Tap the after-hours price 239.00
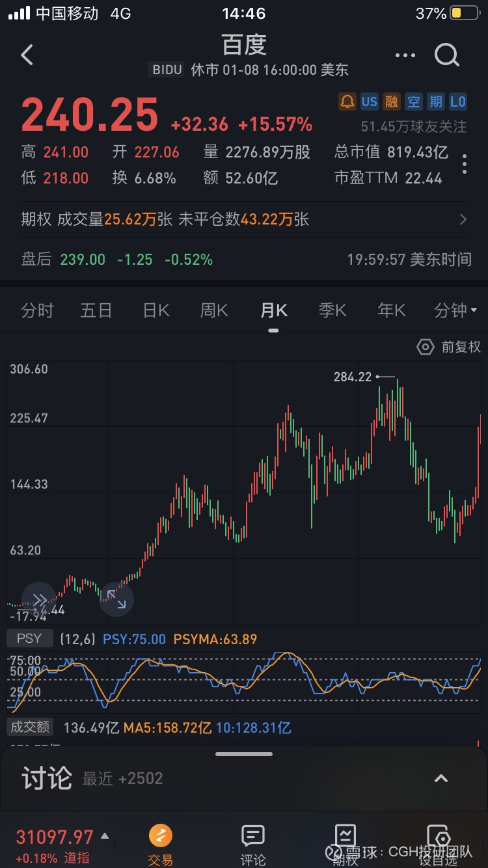The image size is (488, 868). [x=83, y=260]
